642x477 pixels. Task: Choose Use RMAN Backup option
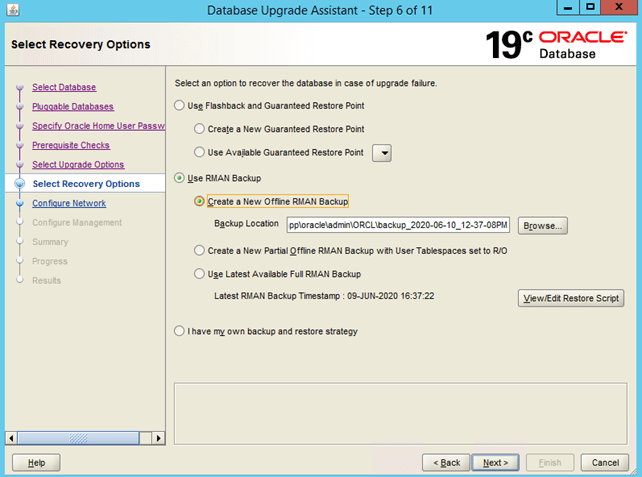click(180, 178)
